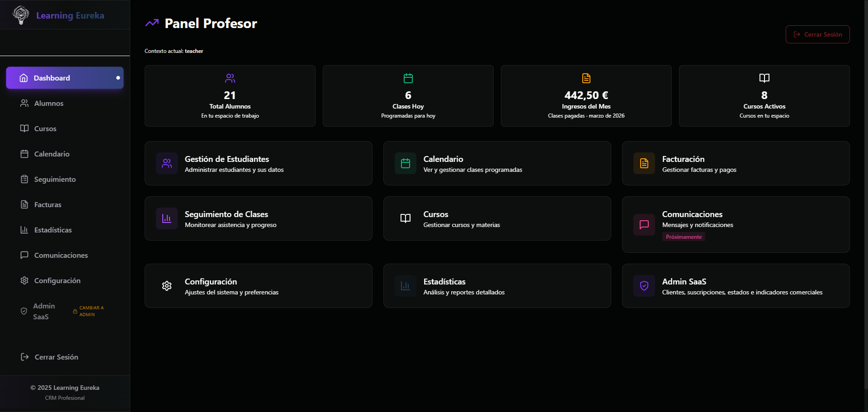Click the Learning Eureka lightbulb logo
The height and width of the screenshot is (412, 868).
click(21, 15)
